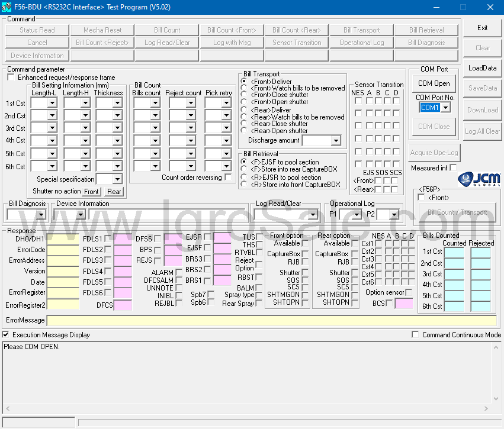The image size is (504, 429).
Task: Click the app icon in title bar
Action: 7,7
